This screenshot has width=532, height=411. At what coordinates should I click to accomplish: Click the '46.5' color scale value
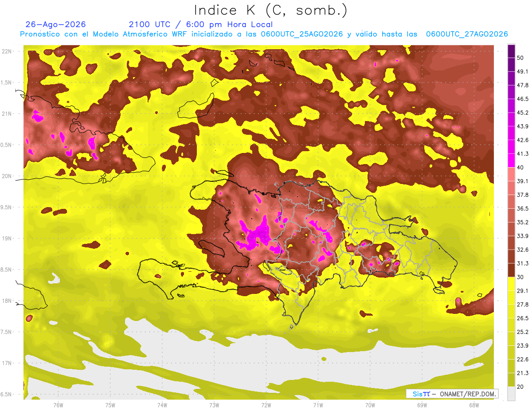tap(523, 99)
